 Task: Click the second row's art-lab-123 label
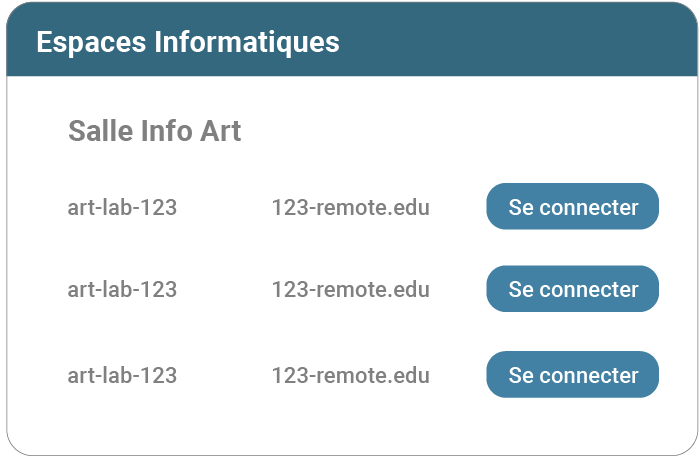tap(122, 290)
